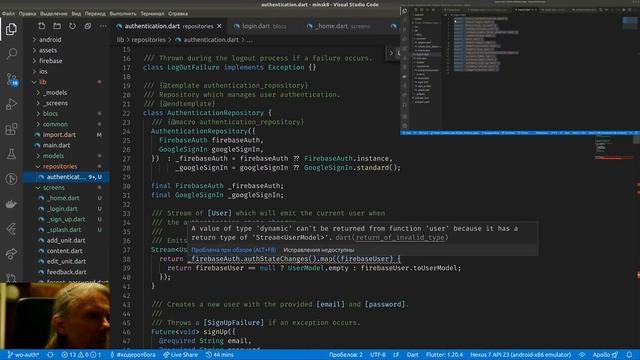640x360 pixels.
Task: Open the Live Share arrow view in the activity bar
Action: pyautogui.click(x=11, y=254)
